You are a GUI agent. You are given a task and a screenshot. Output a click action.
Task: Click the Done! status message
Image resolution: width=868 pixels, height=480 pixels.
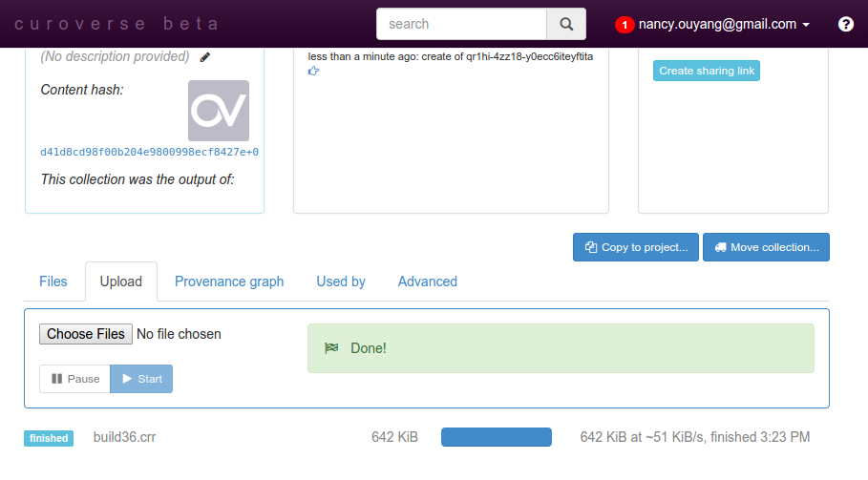[561, 348]
